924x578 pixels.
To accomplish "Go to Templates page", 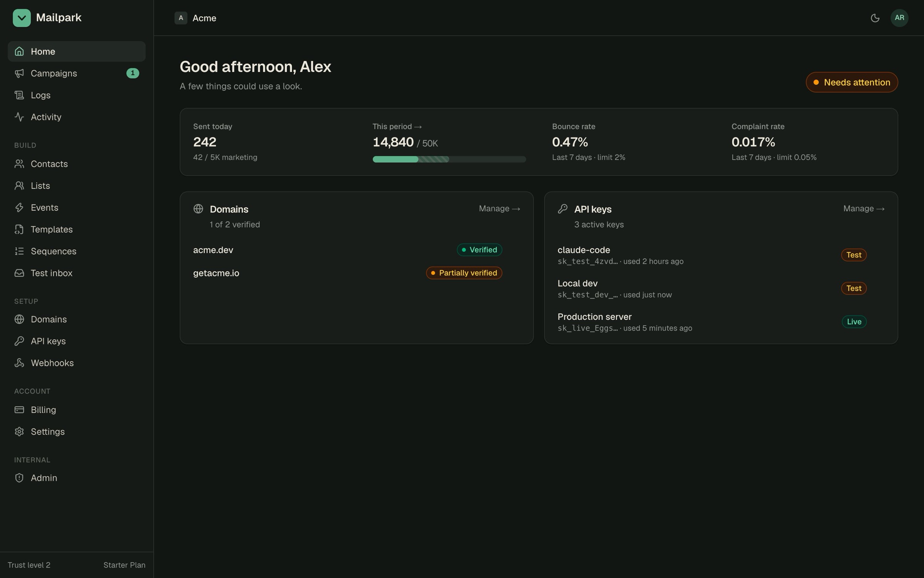I will pos(77,229).
